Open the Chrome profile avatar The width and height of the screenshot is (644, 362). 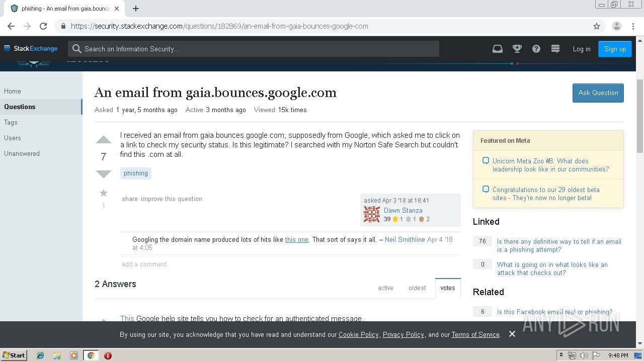click(x=616, y=26)
